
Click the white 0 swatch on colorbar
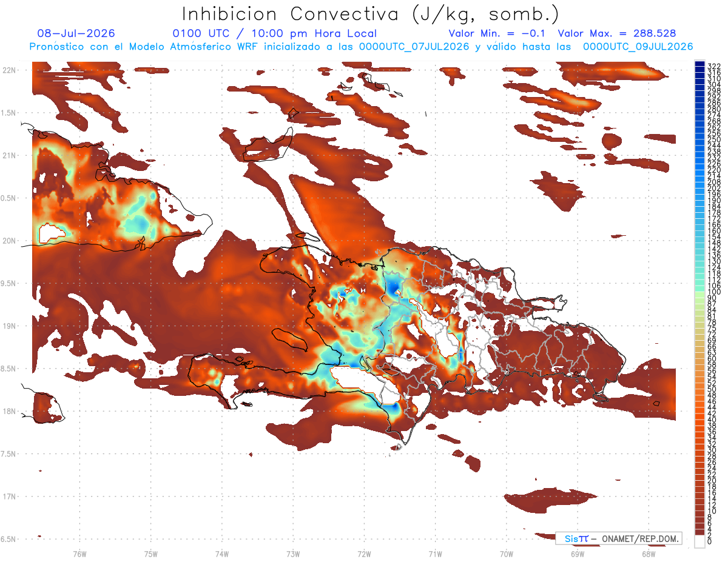coord(699,543)
